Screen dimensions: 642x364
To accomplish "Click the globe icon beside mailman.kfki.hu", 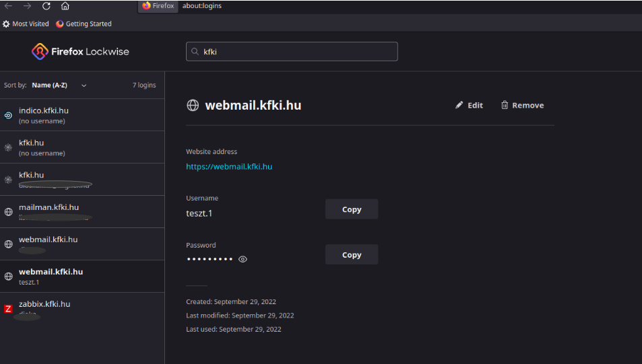I will click(x=8, y=212).
